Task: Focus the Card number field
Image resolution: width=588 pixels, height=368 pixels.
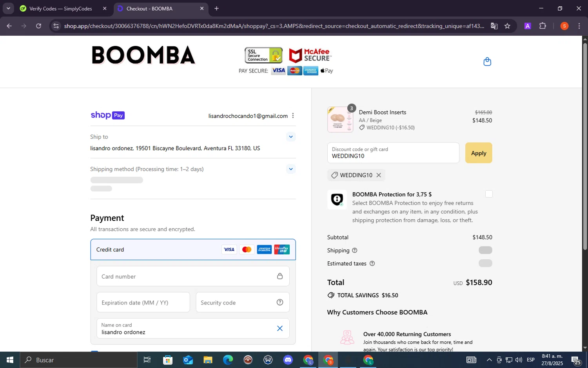Action: click(x=193, y=276)
